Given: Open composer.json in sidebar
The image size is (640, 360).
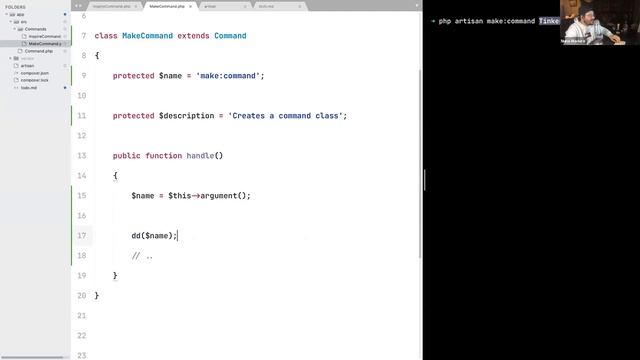Looking at the screenshot, I should pos(35,73).
